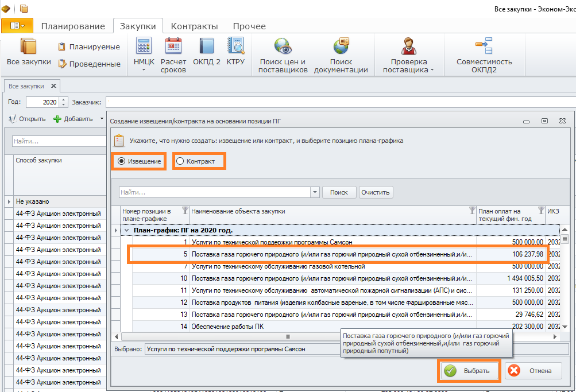Click the Открыть pencil icon
Viewport: 576px width, 392px height.
pos(13,119)
